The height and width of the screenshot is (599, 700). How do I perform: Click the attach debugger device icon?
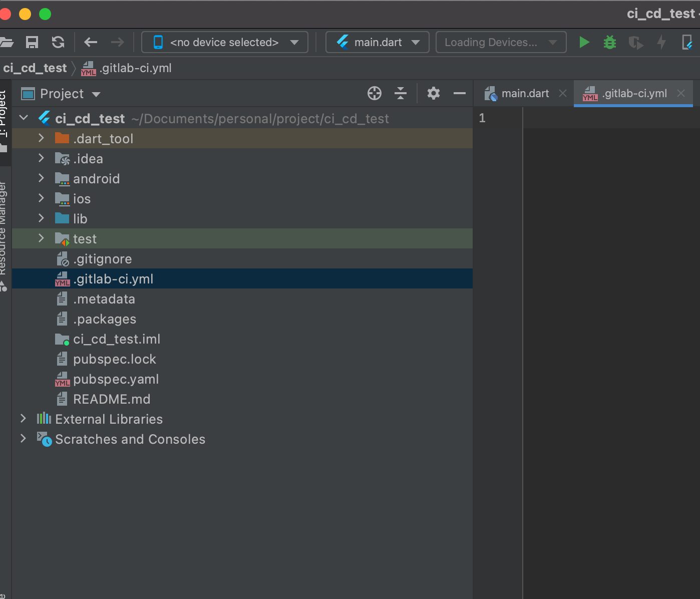[x=687, y=43]
